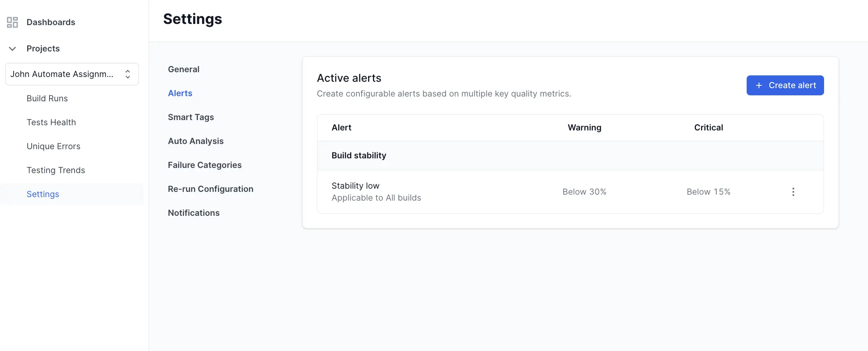Select Settings in the left sidebar
Image resolution: width=868 pixels, height=351 pixels.
click(43, 194)
